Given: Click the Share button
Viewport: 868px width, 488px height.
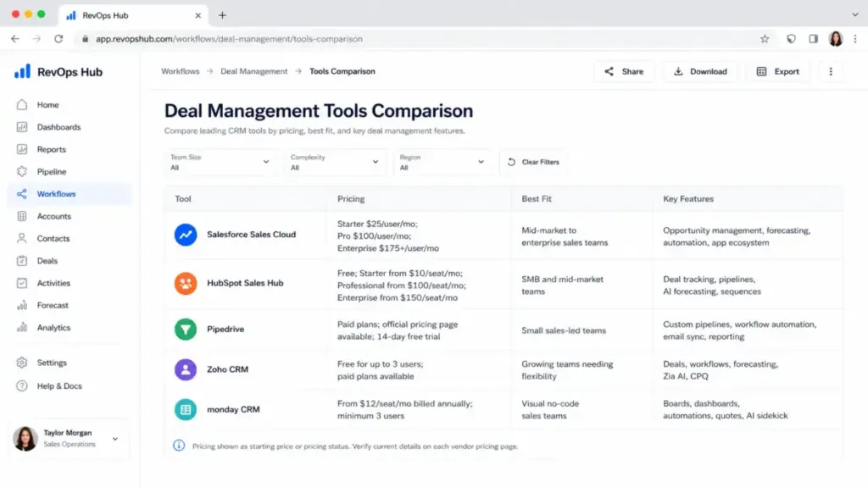Looking at the screenshot, I should click(x=624, y=71).
